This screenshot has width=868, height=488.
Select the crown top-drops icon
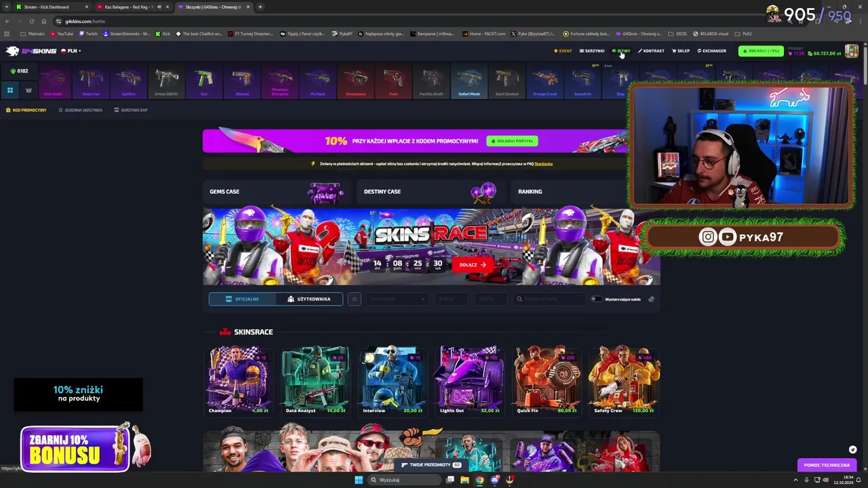click(x=28, y=90)
